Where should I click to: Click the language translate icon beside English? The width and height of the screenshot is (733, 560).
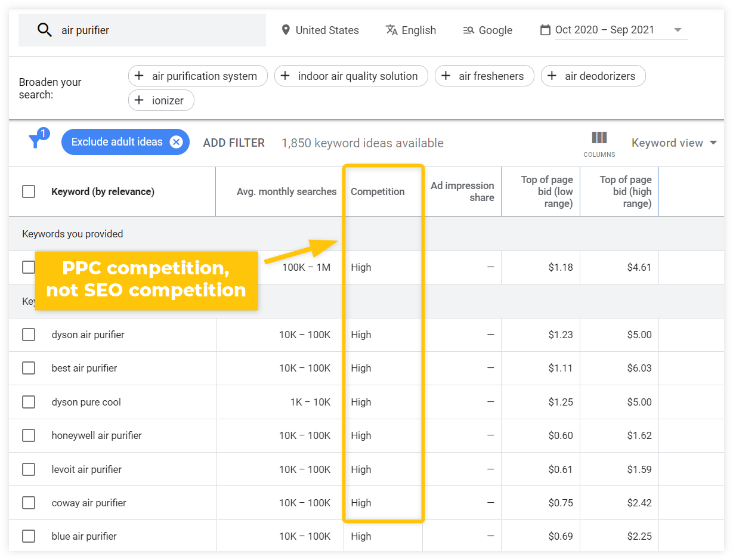(x=391, y=30)
